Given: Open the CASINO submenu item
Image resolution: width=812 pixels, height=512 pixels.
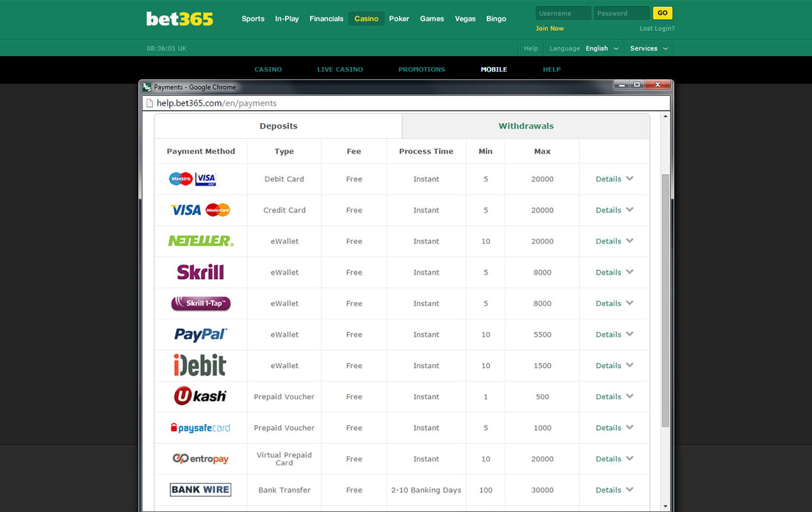Looking at the screenshot, I should [x=268, y=70].
